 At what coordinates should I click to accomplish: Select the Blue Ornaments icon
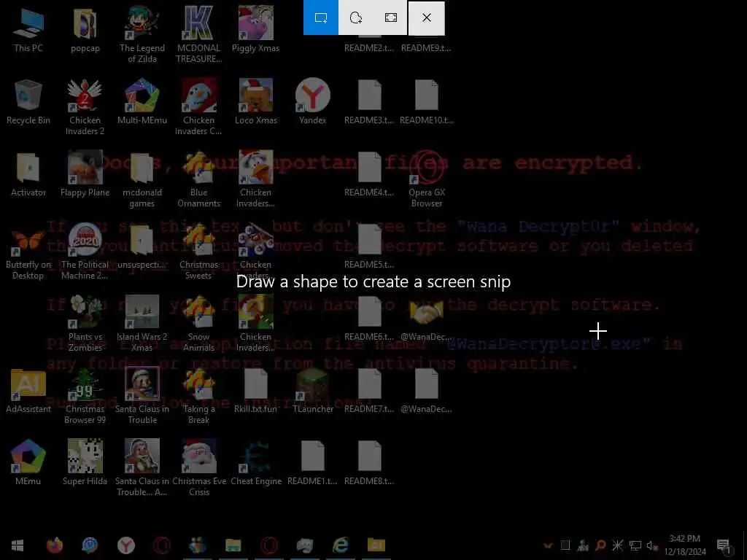(x=198, y=179)
